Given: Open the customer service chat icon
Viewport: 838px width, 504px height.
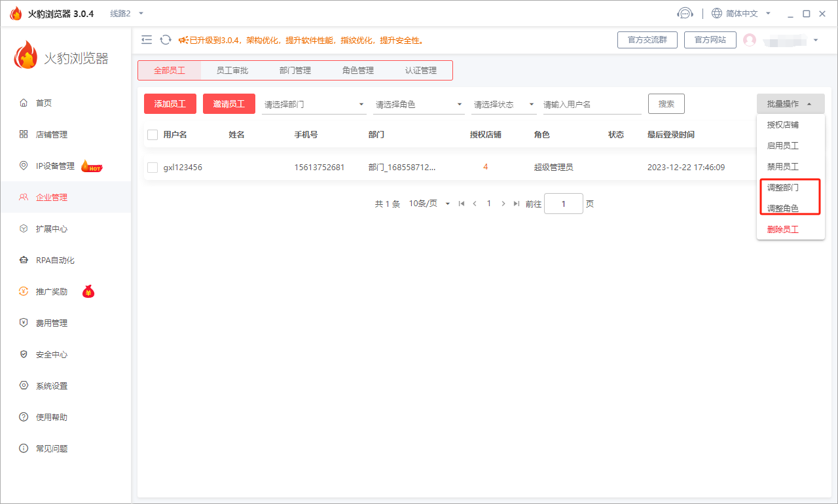Looking at the screenshot, I should click(x=685, y=12).
